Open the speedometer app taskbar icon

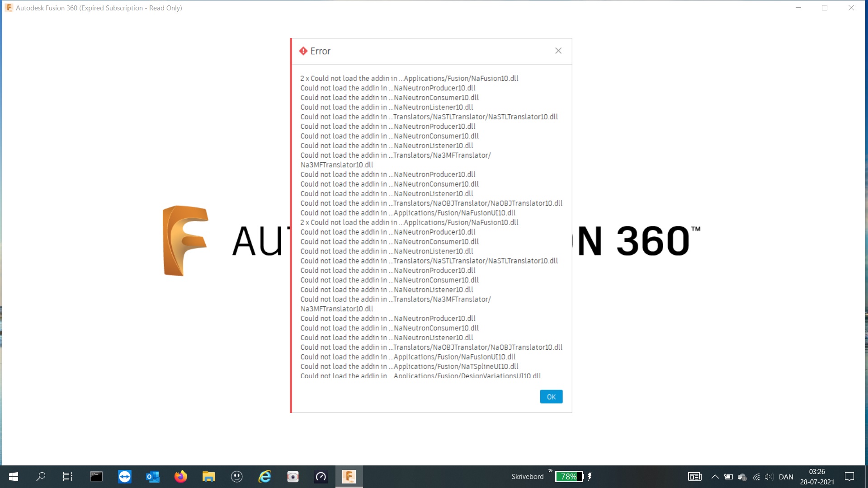pyautogui.click(x=321, y=477)
